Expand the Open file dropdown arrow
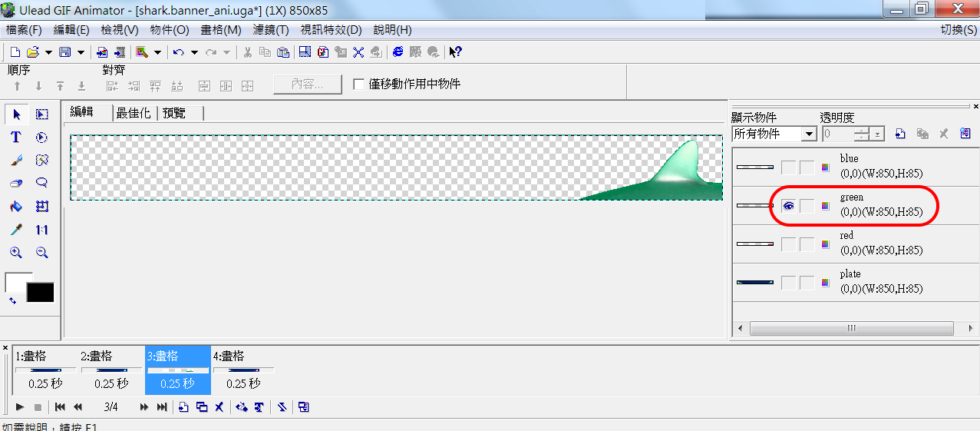The width and height of the screenshot is (980, 431). 48,52
